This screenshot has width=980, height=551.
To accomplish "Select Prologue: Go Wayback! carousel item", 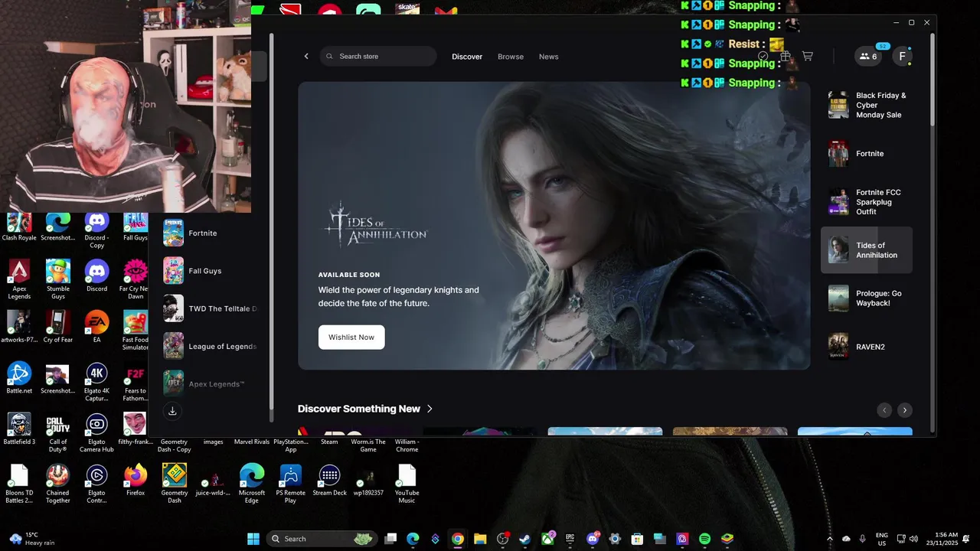I will click(867, 298).
